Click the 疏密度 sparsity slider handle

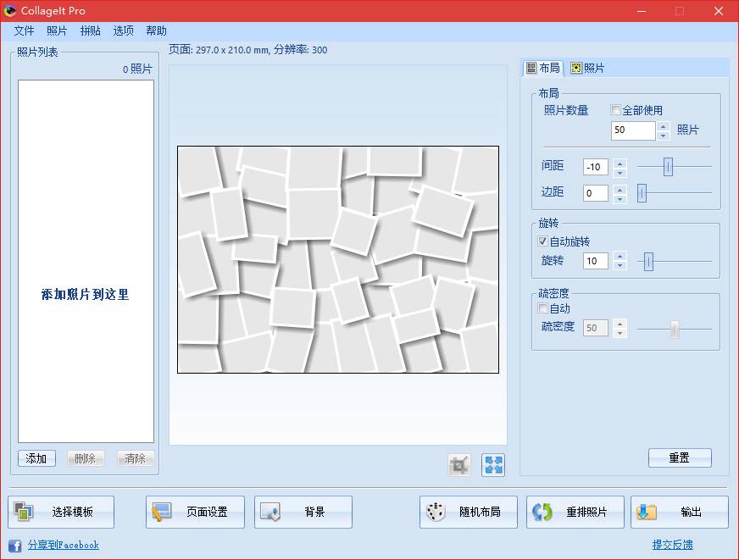[675, 330]
